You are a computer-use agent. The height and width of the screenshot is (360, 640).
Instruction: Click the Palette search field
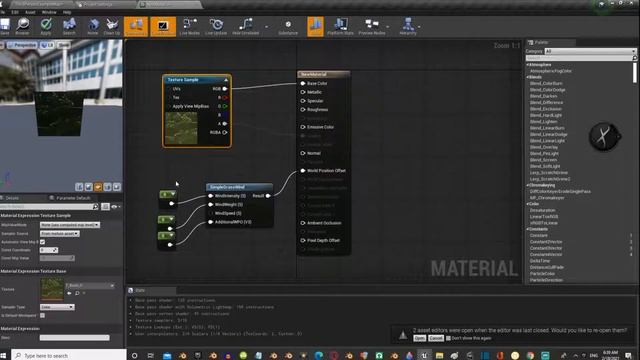[581, 58]
